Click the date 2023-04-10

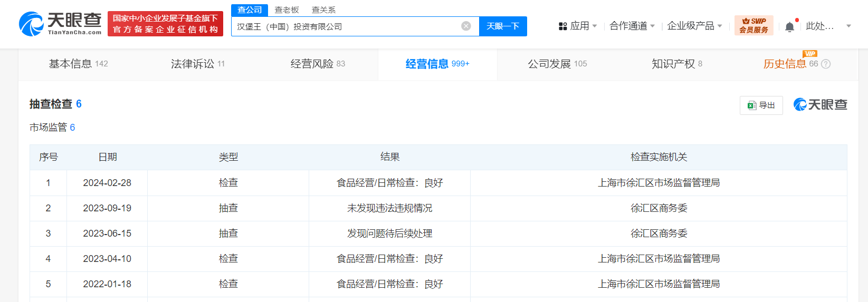tap(107, 259)
